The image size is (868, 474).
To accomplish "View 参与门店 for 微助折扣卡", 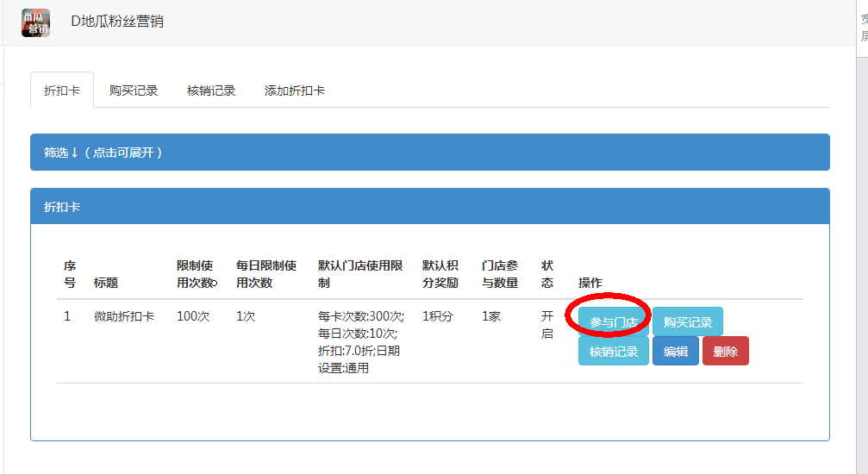I will (x=614, y=321).
